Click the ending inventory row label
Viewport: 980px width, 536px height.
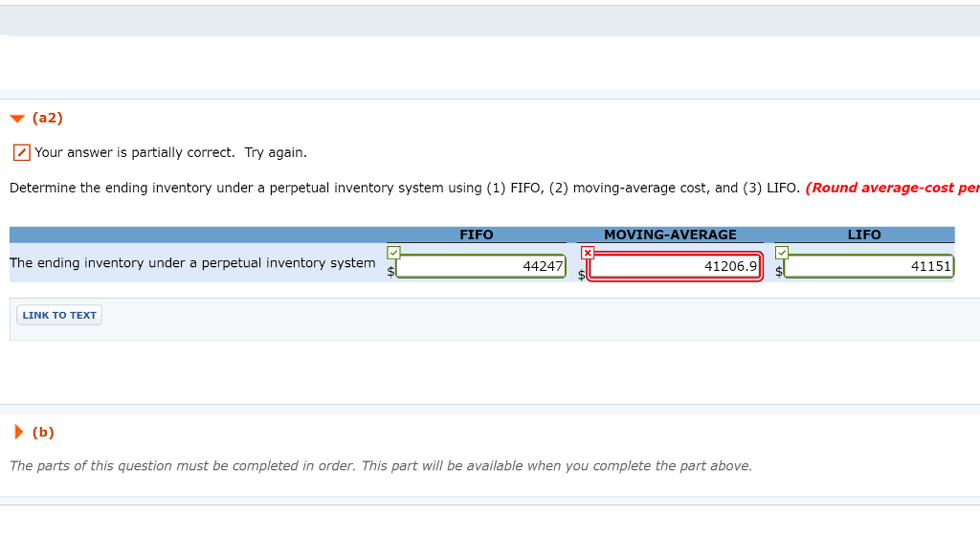(192, 263)
